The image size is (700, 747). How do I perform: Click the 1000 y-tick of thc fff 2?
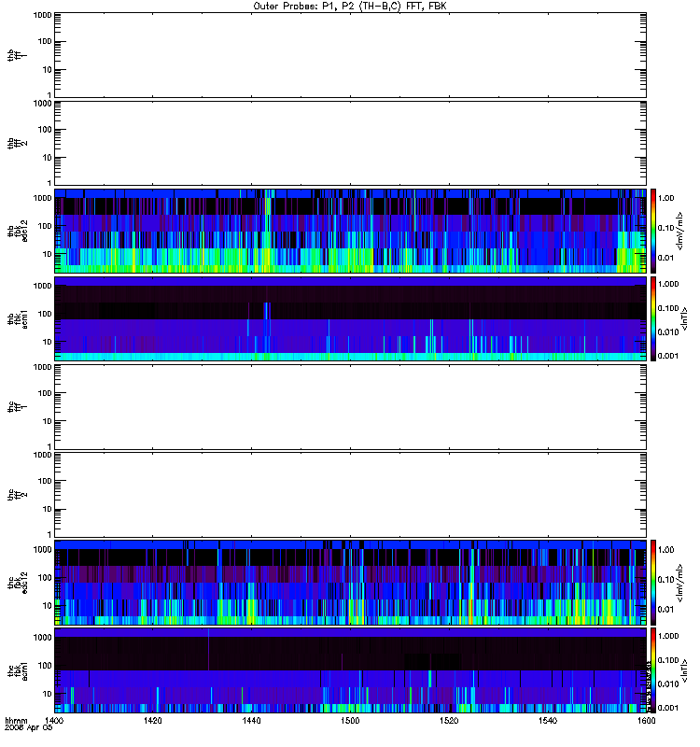pos(42,455)
